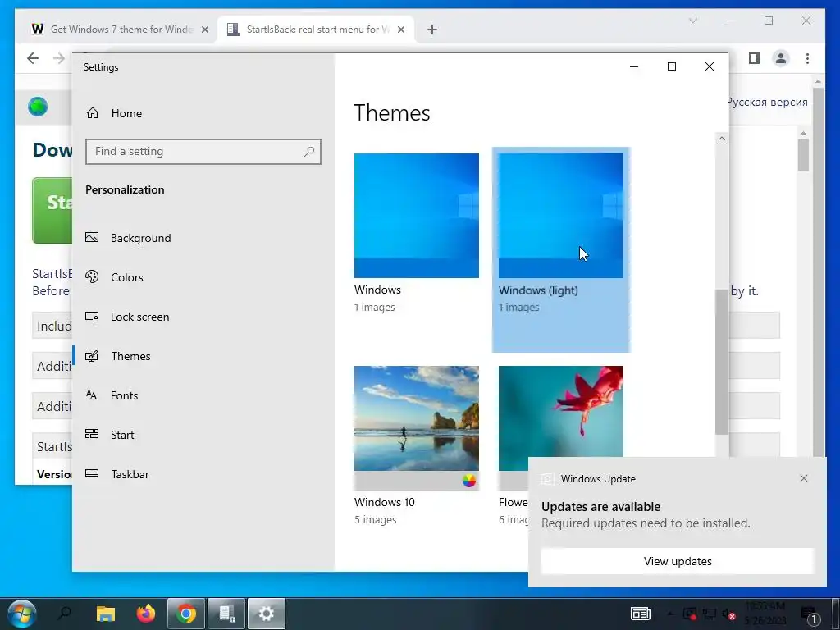
Task: Open Start settings via its icon
Action: [x=92, y=435]
